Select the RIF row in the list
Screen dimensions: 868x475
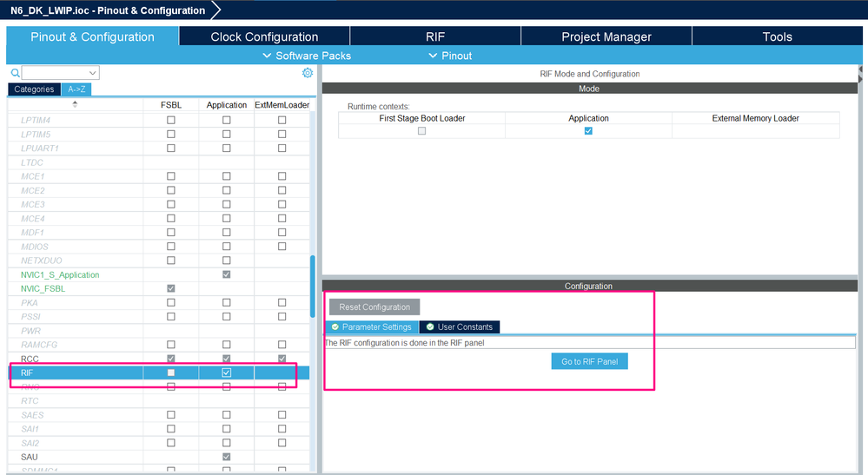[x=159, y=373]
